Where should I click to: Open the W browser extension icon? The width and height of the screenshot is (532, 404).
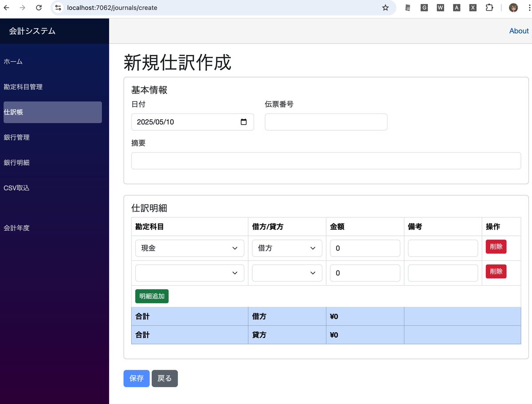point(440,8)
